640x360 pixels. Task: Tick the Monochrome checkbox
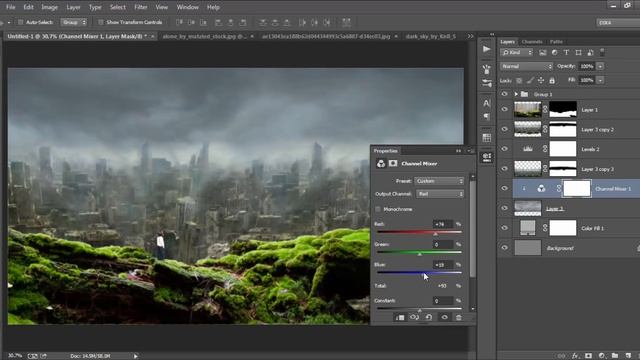point(378,209)
